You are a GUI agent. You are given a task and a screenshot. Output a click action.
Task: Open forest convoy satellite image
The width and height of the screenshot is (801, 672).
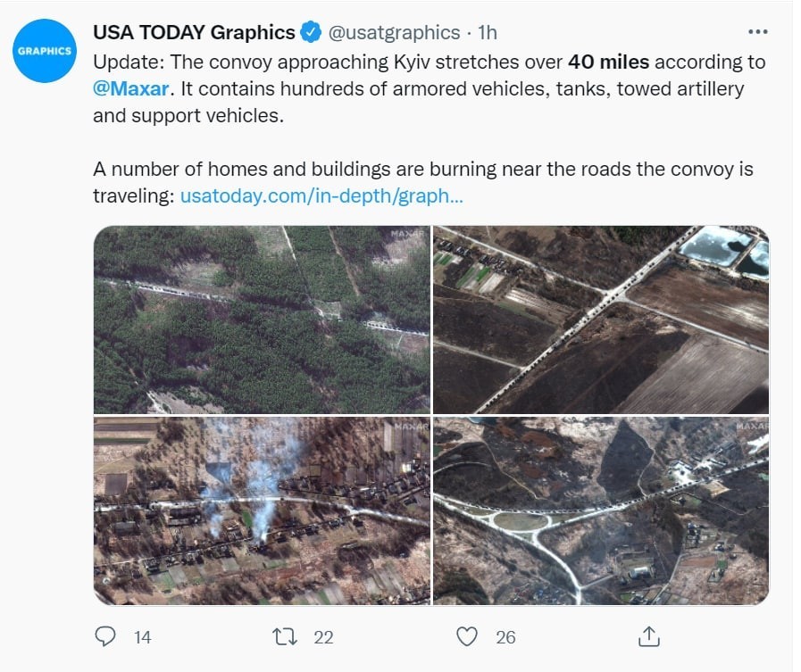tap(262, 319)
